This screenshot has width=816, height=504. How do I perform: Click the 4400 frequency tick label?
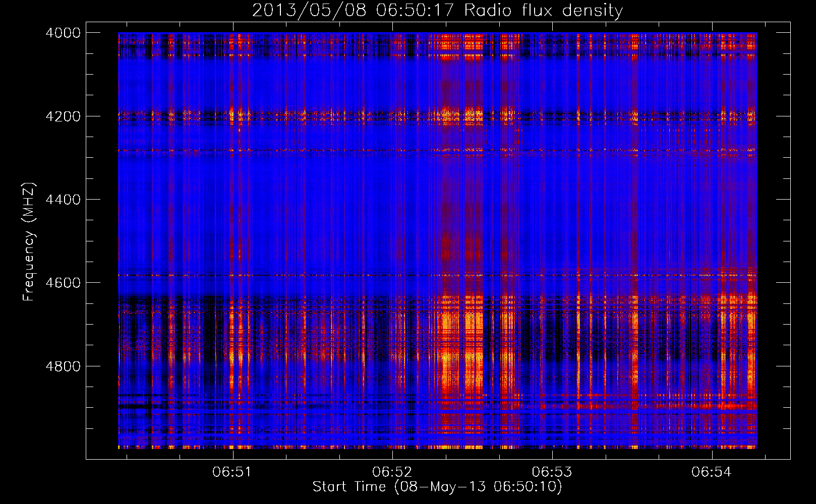click(63, 200)
